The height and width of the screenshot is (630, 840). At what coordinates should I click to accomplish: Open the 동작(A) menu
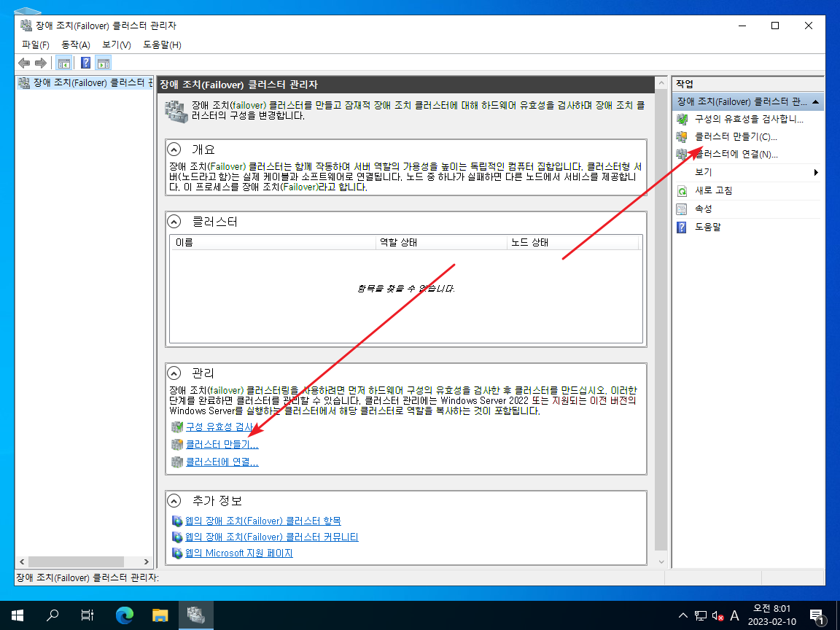coord(76,45)
